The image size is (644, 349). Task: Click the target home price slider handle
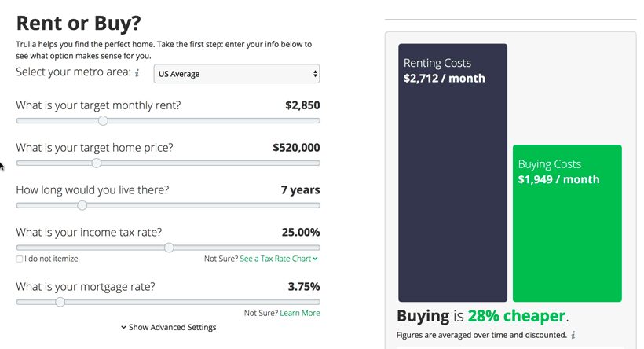point(97,163)
